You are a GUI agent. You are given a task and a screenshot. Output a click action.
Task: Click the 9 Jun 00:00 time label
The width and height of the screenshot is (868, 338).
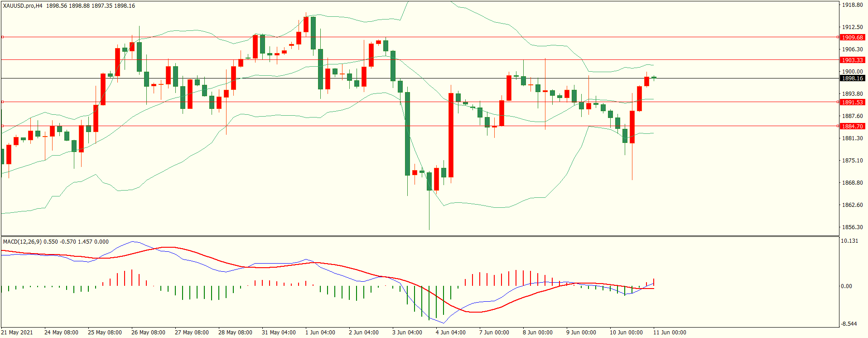click(x=581, y=333)
